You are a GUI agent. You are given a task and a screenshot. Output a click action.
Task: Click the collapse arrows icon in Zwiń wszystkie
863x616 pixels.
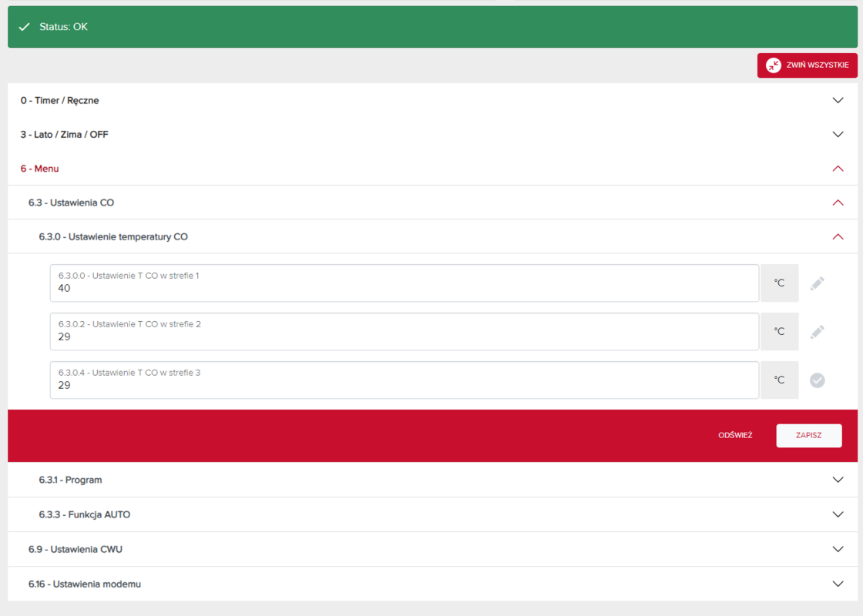pos(773,65)
